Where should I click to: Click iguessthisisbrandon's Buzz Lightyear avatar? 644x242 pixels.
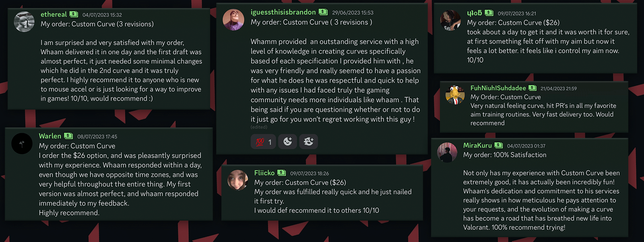[234, 19]
